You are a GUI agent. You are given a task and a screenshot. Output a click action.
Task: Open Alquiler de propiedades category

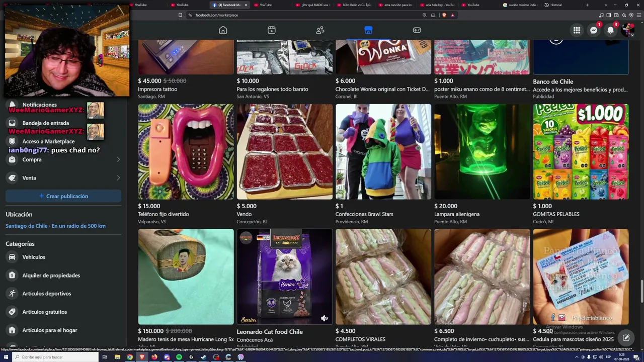pos(63,276)
